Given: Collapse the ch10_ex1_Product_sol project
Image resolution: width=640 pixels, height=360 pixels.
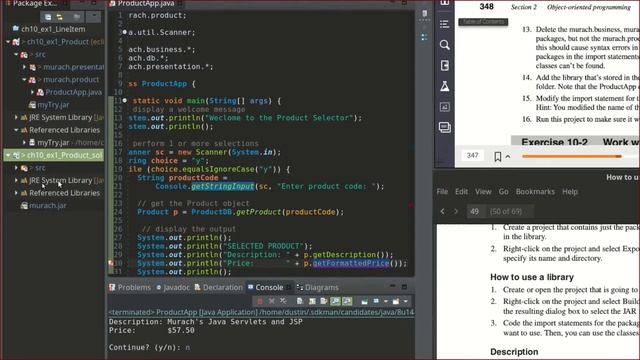Looking at the screenshot, I should 8,155.
